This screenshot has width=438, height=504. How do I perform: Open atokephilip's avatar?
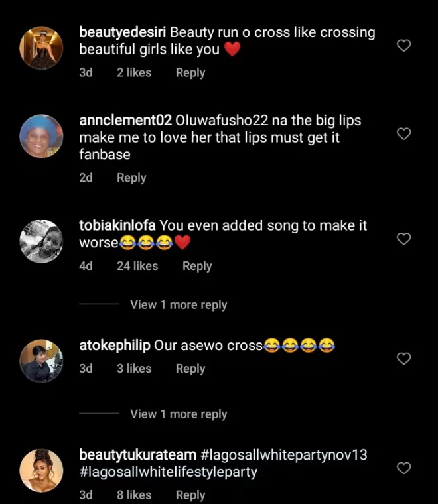42,361
